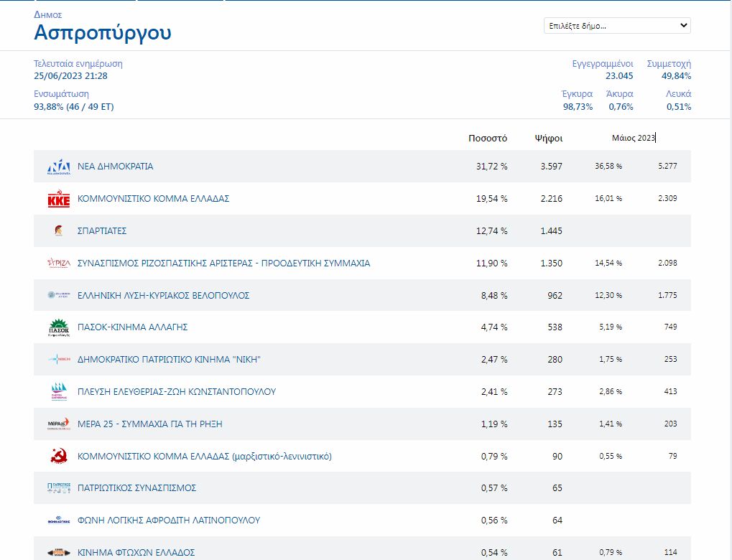Screen dimensions: 732x560
Task: Click the ΣΥΡΙΖΑ party logo
Action: coord(59,263)
